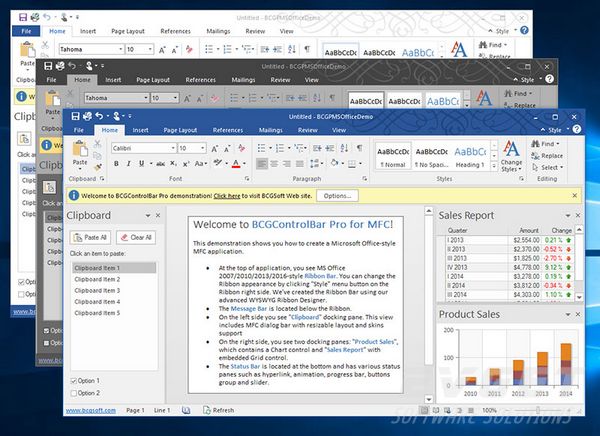Screen dimensions: 600x436
Task: Click Decrease Indent in blue window Paragraph group
Action: pyautogui.click(x=317, y=148)
